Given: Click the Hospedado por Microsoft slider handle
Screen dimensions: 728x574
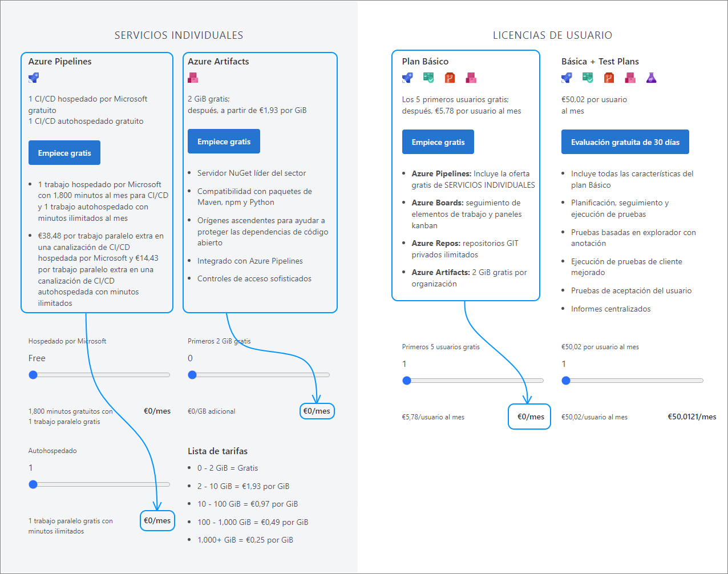Looking at the screenshot, I should [x=33, y=375].
